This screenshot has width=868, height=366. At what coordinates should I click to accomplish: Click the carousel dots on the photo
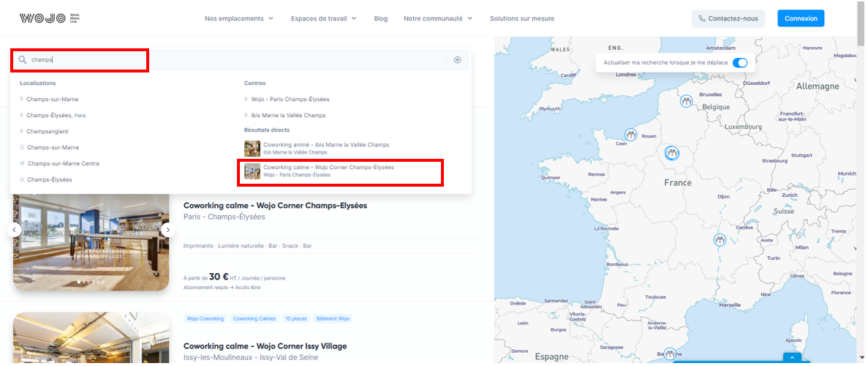(91, 283)
